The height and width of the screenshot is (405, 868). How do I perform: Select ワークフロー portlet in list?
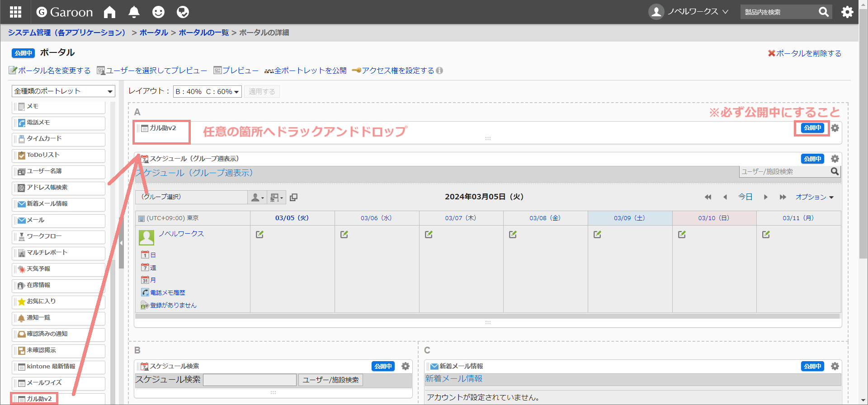click(x=59, y=237)
